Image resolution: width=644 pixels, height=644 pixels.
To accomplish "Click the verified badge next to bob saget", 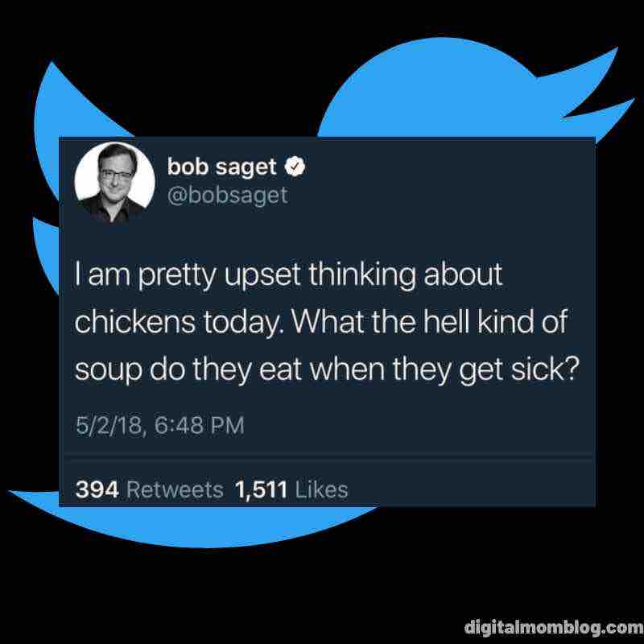I will coord(296,167).
